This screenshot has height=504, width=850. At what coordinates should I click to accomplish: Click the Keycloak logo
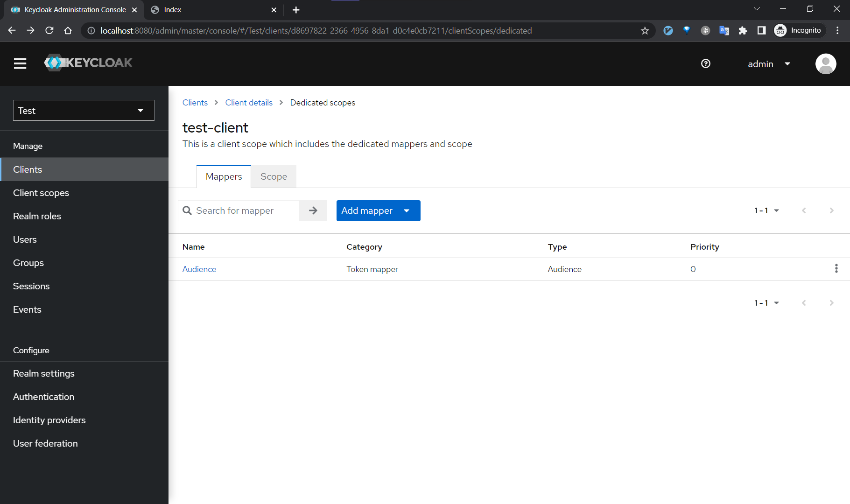pyautogui.click(x=88, y=63)
